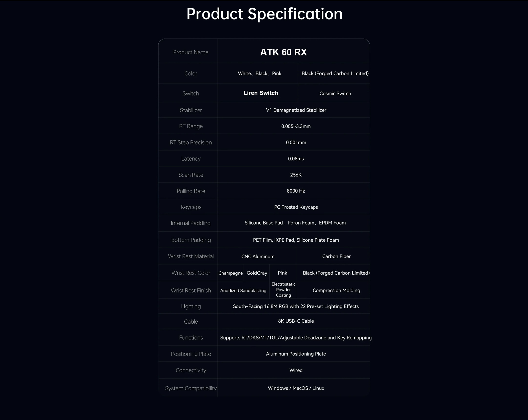Screen dimensions: 528x420
Task: Click the 8000 Hz polling rate value
Action: point(296,191)
